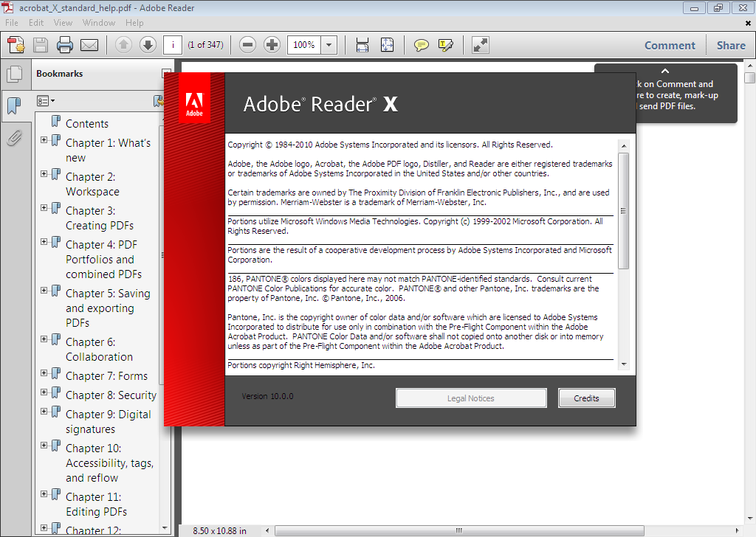Click the Credits button
The height and width of the screenshot is (537, 756).
(586, 398)
